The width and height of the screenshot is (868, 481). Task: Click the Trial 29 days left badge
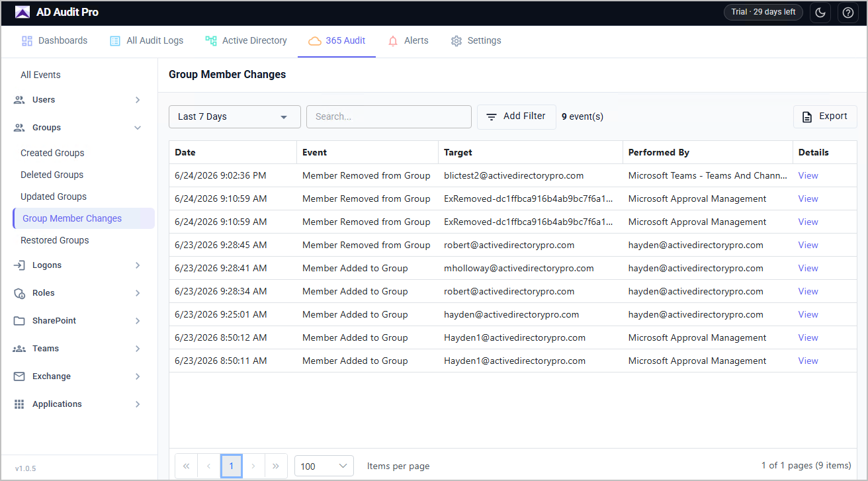pyautogui.click(x=763, y=12)
